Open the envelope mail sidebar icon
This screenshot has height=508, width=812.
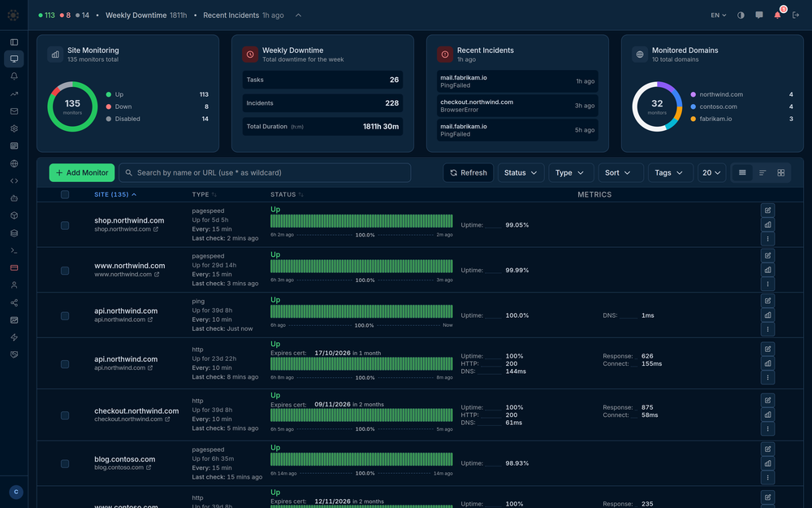click(14, 111)
